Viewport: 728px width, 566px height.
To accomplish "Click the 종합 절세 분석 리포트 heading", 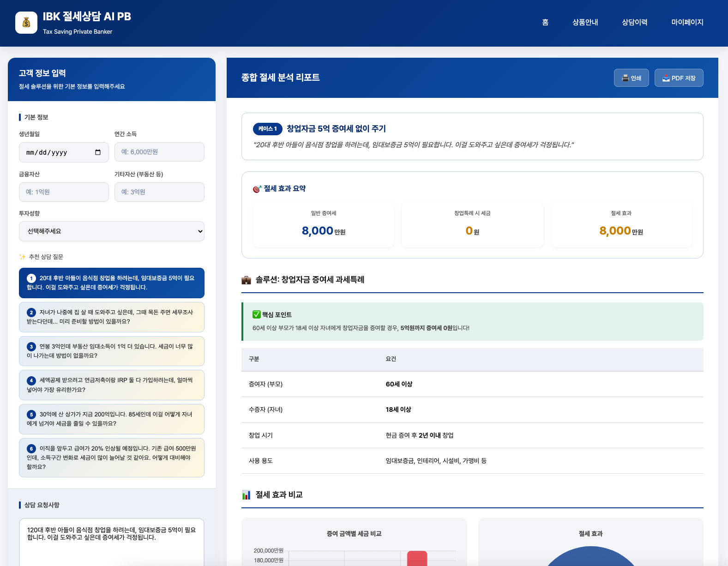I will [x=281, y=78].
